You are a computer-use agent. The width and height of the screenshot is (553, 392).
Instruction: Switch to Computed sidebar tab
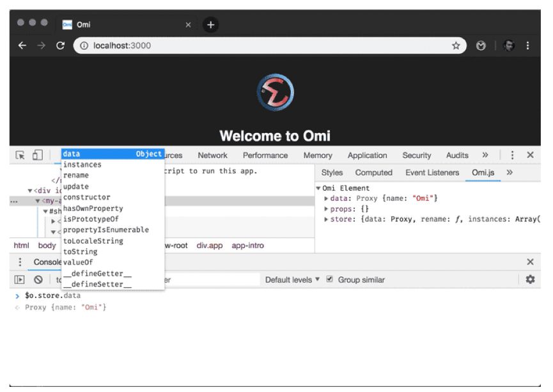(x=373, y=173)
